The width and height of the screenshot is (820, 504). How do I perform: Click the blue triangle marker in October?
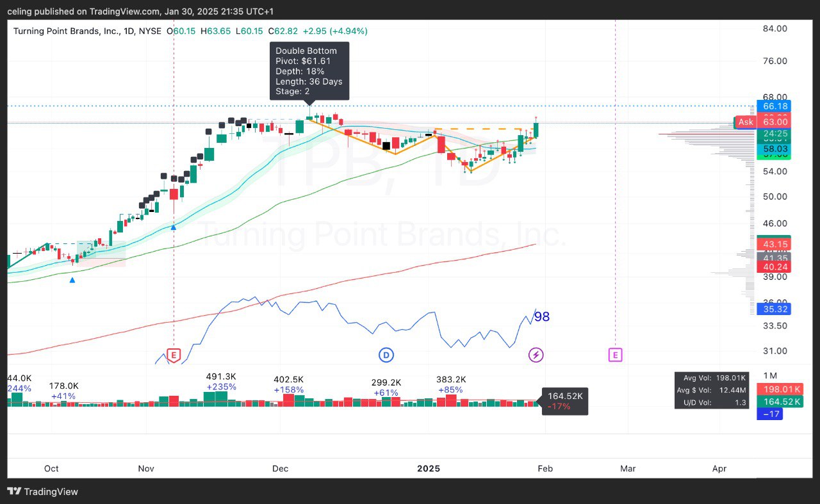(x=72, y=280)
